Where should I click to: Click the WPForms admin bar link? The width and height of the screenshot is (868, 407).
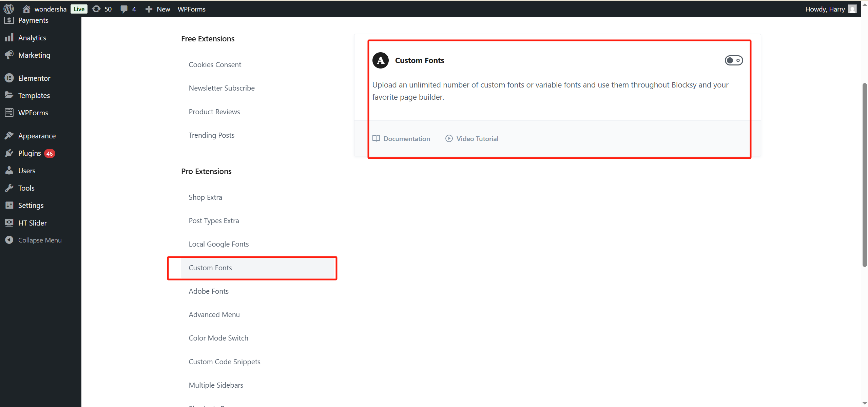pyautogui.click(x=191, y=9)
